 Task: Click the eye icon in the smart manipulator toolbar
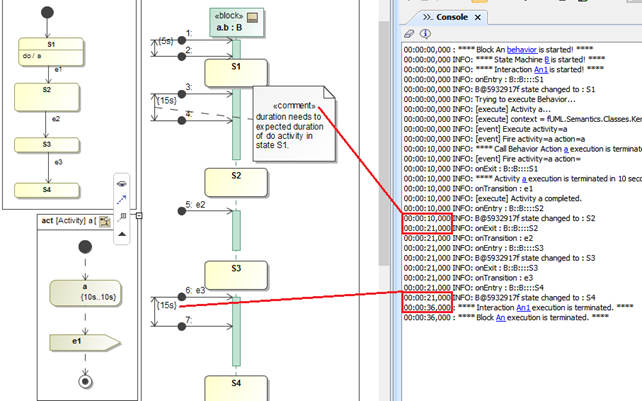point(122,184)
